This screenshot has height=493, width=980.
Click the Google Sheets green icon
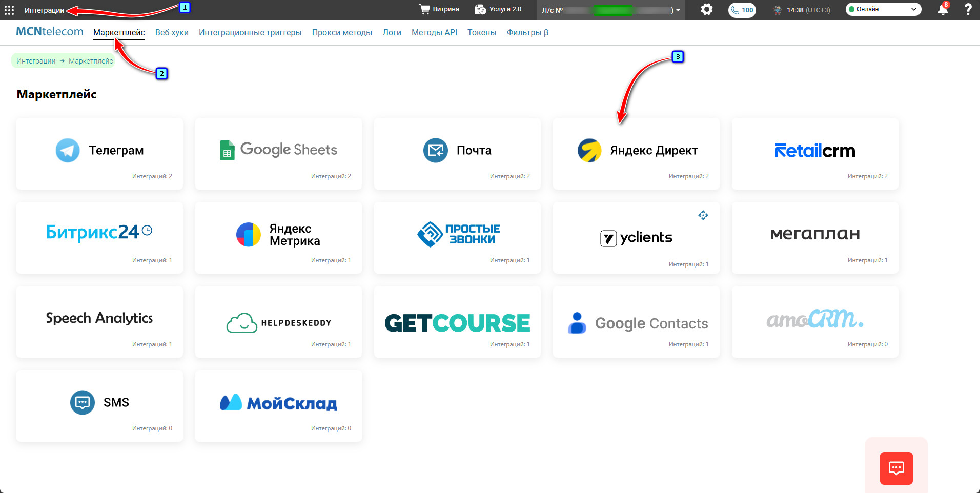[227, 150]
